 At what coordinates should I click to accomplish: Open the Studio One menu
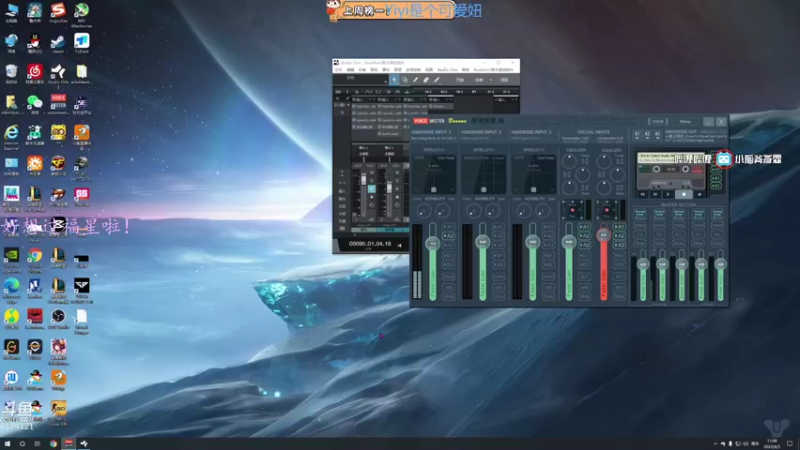[447, 70]
